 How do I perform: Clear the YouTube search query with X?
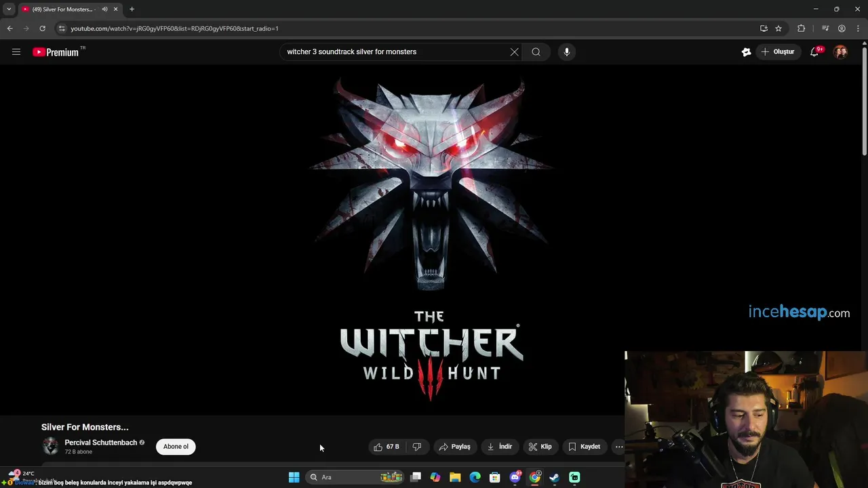click(514, 52)
